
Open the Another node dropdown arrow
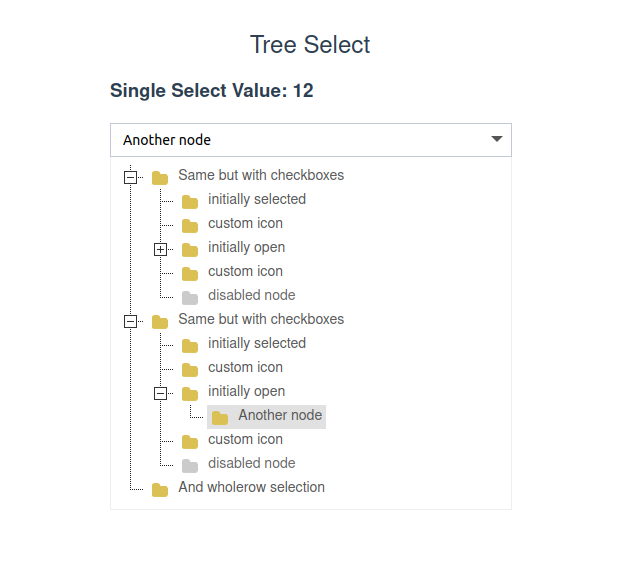point(497,140)
